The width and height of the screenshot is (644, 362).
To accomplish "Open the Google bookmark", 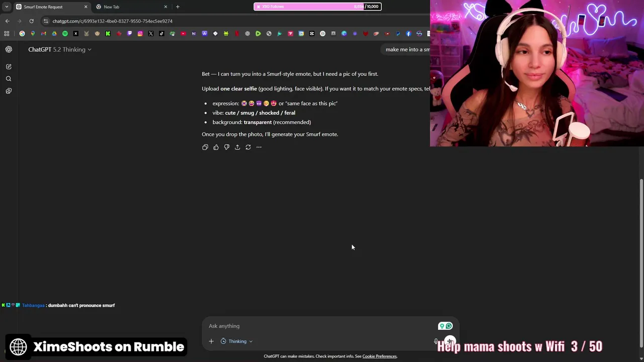I will point(22,34).
